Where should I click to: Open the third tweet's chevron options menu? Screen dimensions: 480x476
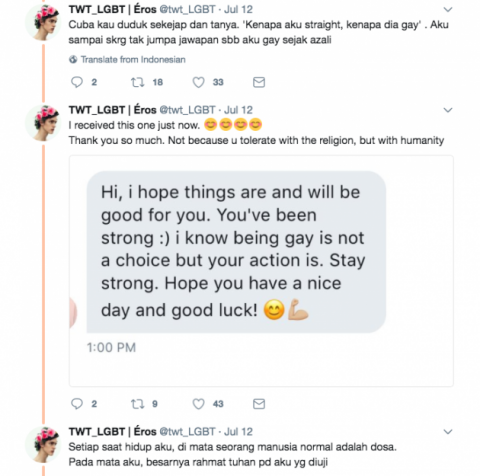pos(448,432)
